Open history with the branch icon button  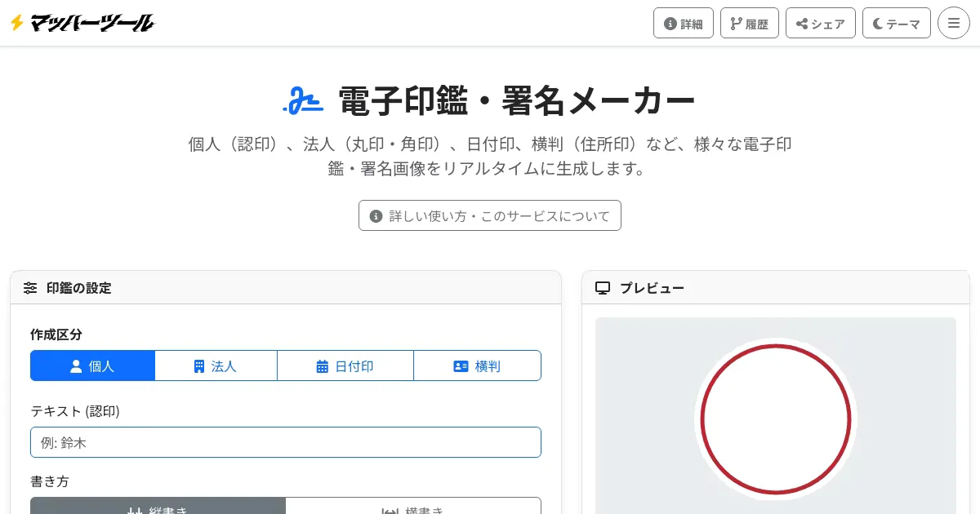(x=749, y=24)
